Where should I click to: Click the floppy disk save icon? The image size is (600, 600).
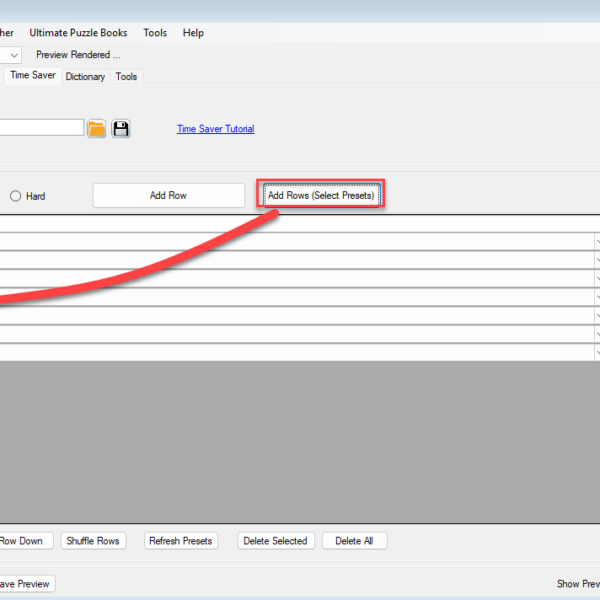[121, 129]
